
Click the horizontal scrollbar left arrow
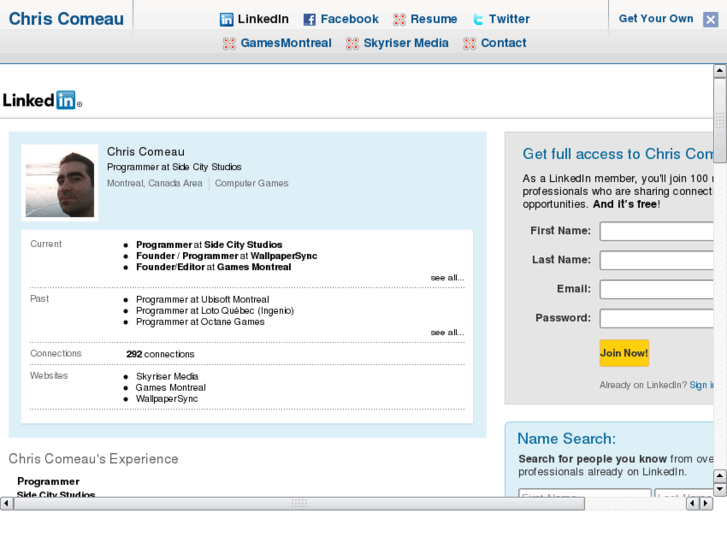pos(6,503)
